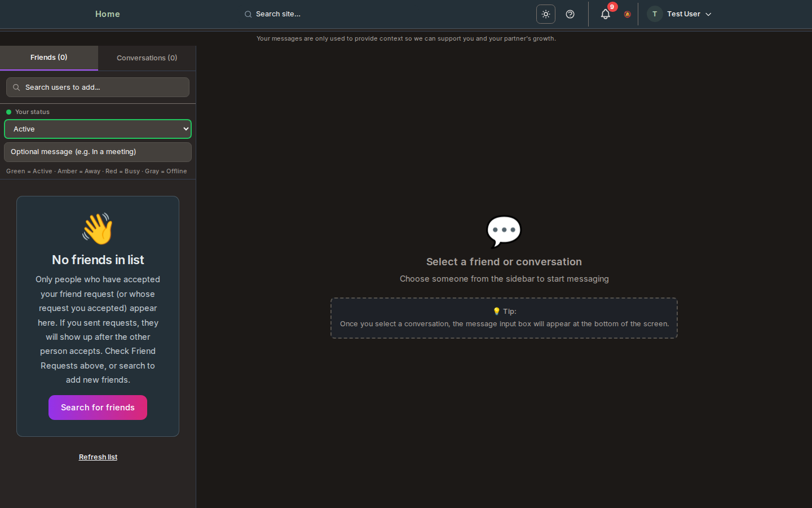This screenshot has width=812, height=508.
Task: Click the waving hand emoji above No friends
Action: click(97, 228)
